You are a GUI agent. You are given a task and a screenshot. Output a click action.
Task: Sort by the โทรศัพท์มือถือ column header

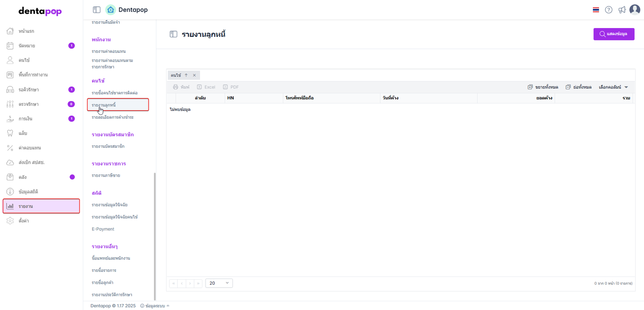(x=331, y=98)
